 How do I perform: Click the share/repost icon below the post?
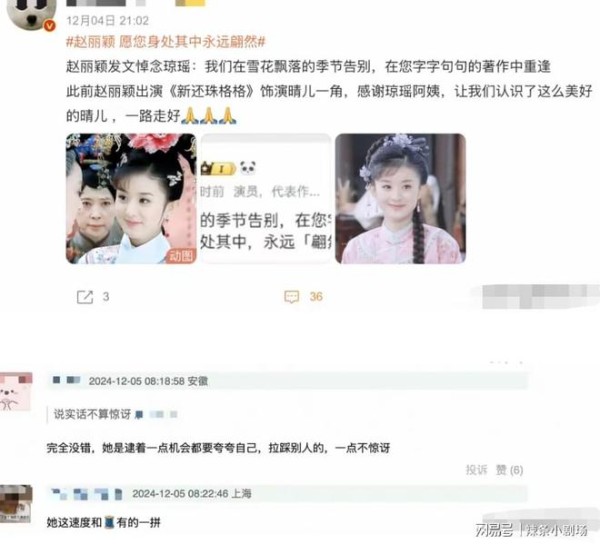pos(85,297)
